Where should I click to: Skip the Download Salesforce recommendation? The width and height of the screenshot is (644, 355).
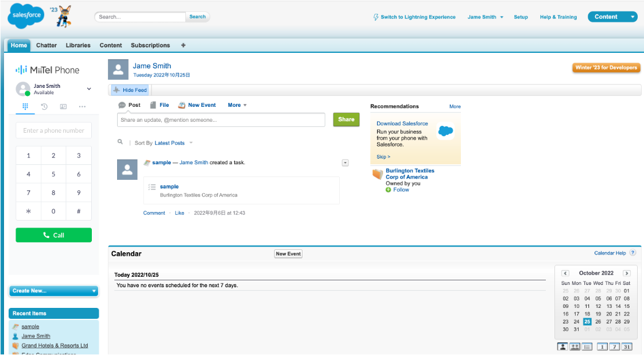383,157
